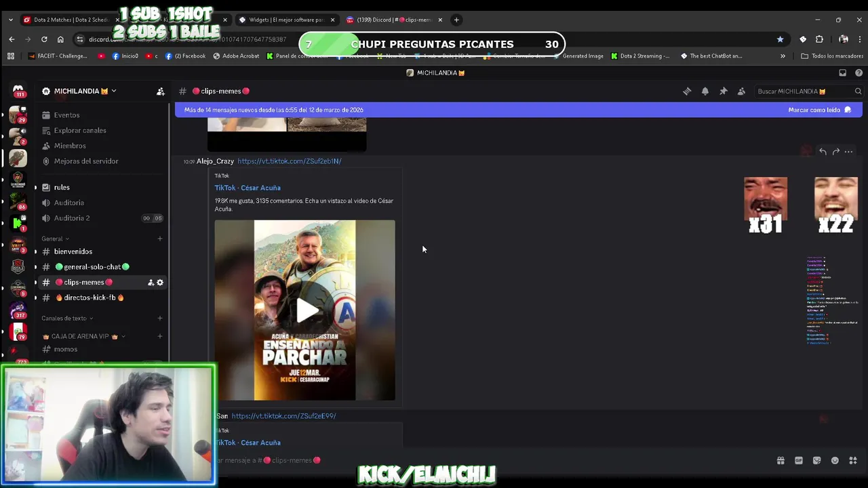Open apps icon in message bar

tap(853, 460)
